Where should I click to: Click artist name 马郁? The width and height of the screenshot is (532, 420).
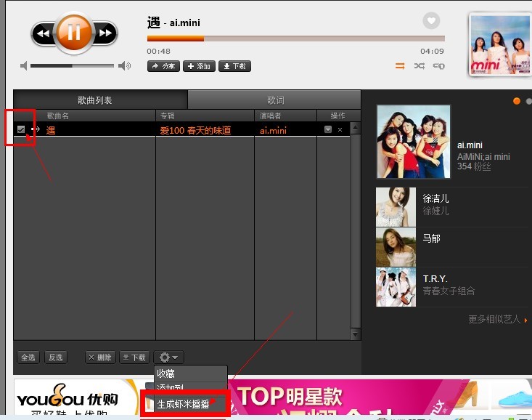pyautogui.click(x=431, y=238)
